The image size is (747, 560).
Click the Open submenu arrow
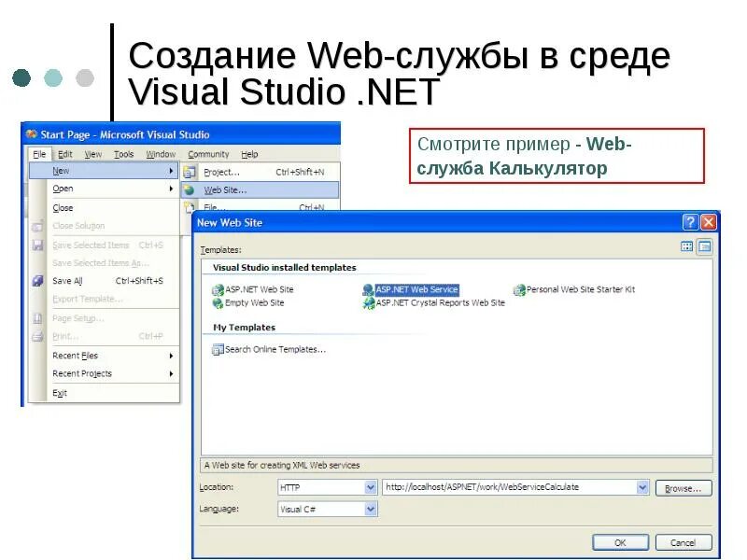coord(171,189)
